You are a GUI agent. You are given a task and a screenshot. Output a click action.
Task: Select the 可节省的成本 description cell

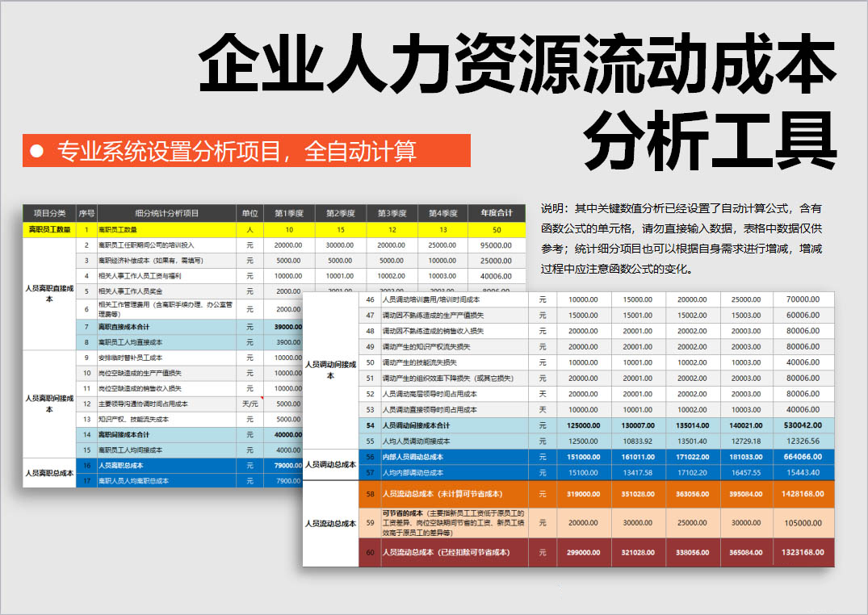(454, 523)
